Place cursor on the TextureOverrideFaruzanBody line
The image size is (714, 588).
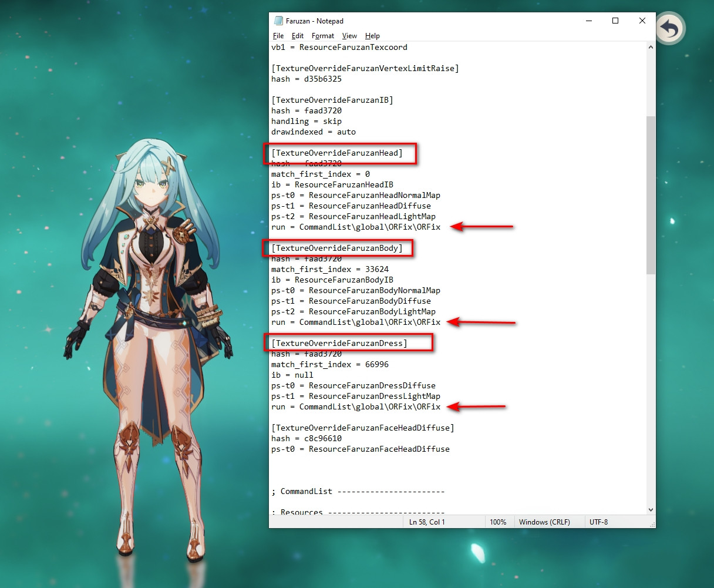pyautogui.click(x=337, y=248)
